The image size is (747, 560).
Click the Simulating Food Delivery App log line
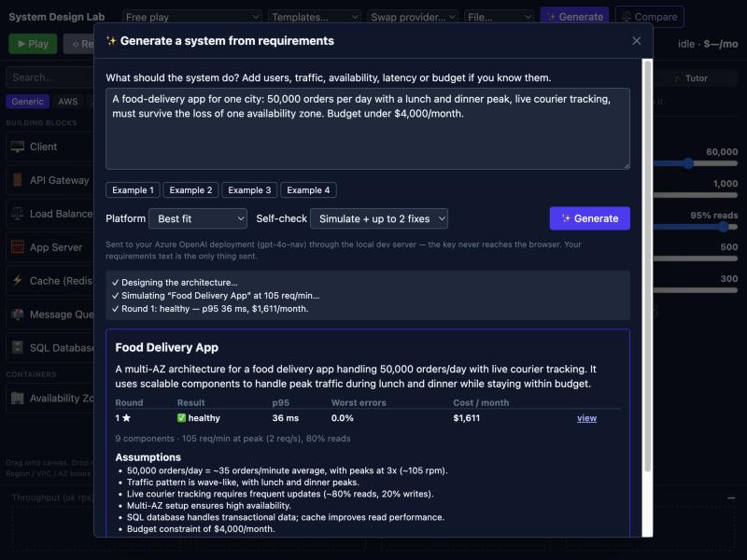216,295
